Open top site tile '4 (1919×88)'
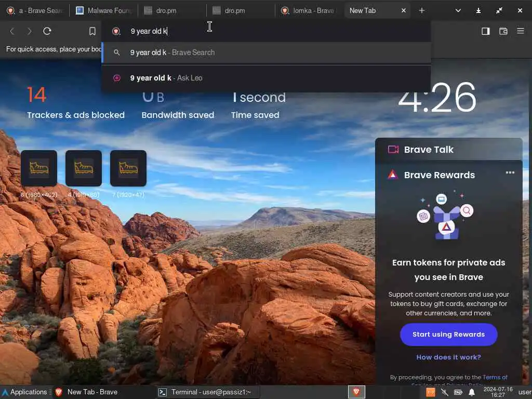 pos(84,168)
